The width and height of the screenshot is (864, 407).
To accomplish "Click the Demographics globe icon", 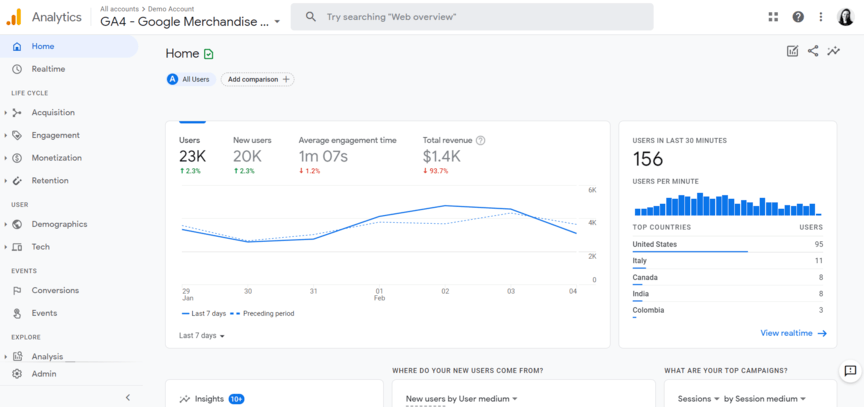I will point(17,224).
